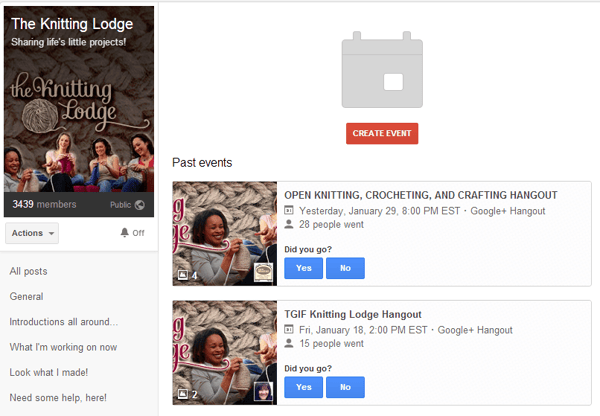The width and height of the screenshot is (600, 416).
Task: Select the General category
Action: coord(27,296)
